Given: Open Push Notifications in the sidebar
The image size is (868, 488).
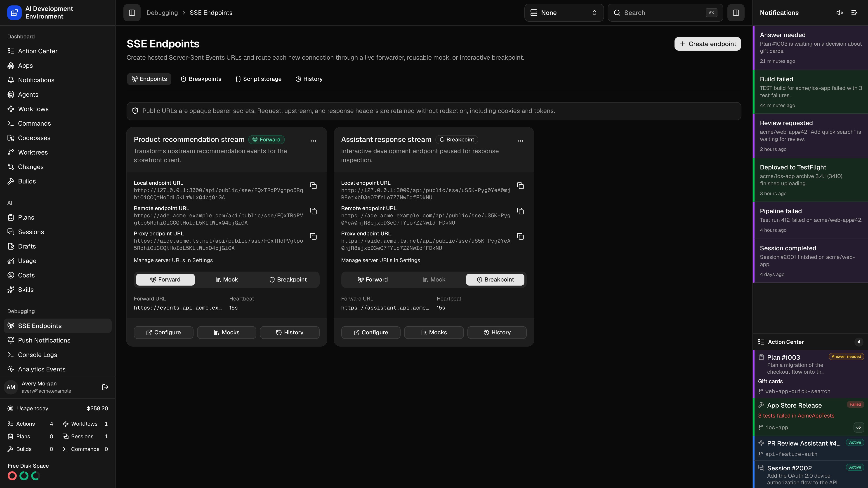Looking at the screenshot, I should pos(58,340).
